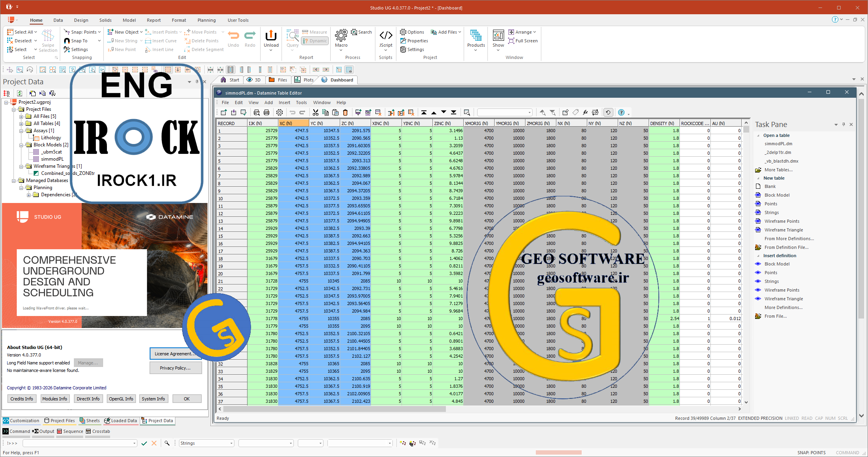The image size is (868, 457).
Task: Click the License Agreement button
Action: [x=175, y=354]
